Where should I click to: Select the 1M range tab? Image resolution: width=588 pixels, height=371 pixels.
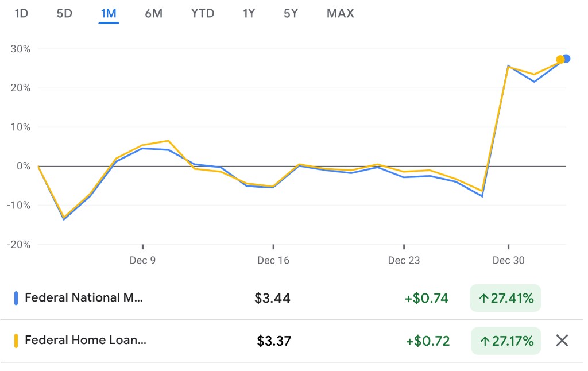tap(109, 14)
